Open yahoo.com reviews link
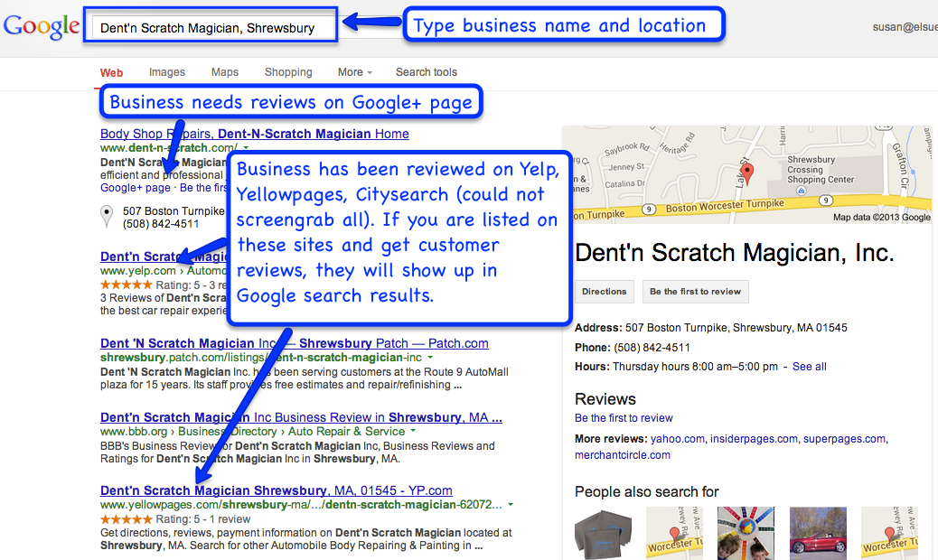This screenshot has width=938, height=560. (677, 439)
